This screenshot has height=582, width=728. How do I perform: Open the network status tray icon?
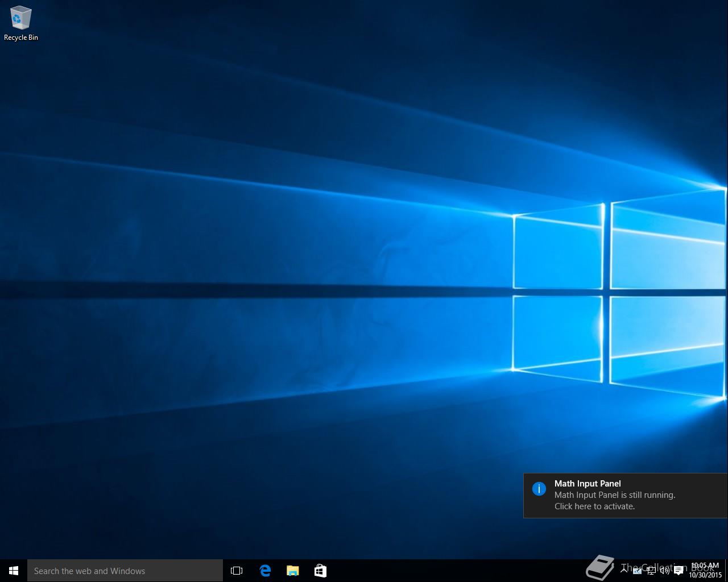651,571
